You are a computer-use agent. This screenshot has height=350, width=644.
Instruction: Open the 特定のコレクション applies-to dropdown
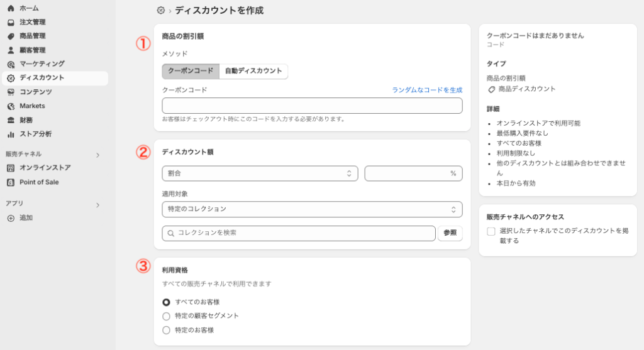coord(312,209)
